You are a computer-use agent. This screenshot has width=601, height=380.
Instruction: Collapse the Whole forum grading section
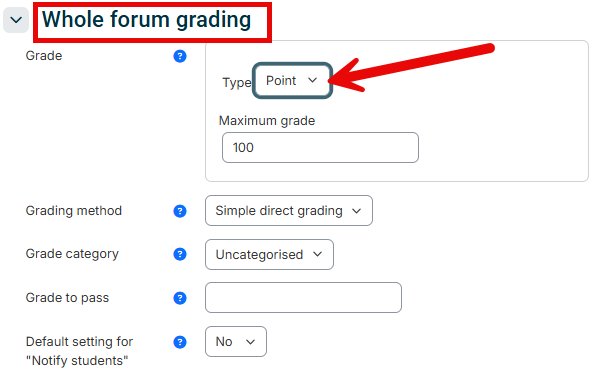(x=16, y=20)
